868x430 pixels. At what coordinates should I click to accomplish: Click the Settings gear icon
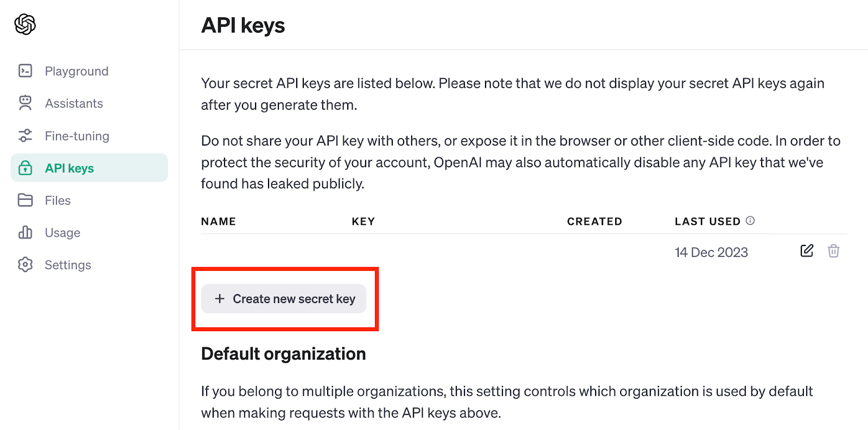coord(25,264)
